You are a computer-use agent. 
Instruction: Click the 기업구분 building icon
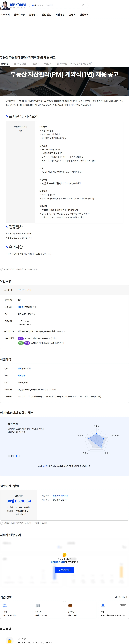(x=38, y=605)
